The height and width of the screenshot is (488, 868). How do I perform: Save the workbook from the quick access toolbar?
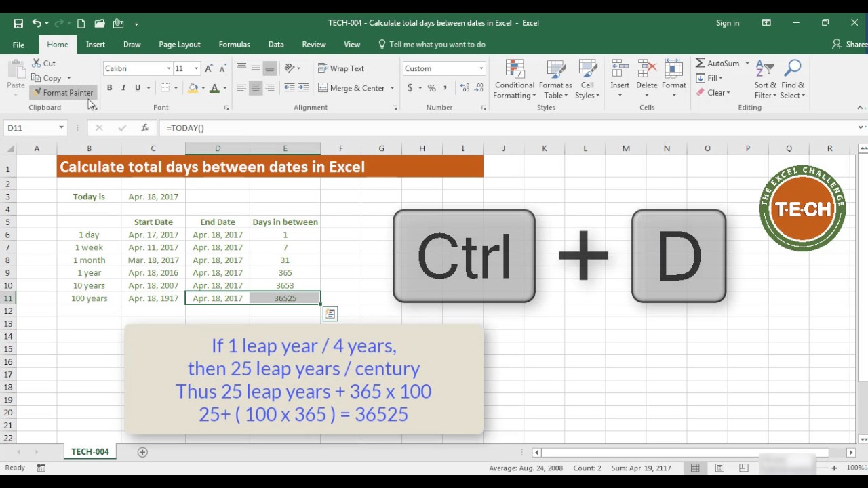tap(18, 23)
